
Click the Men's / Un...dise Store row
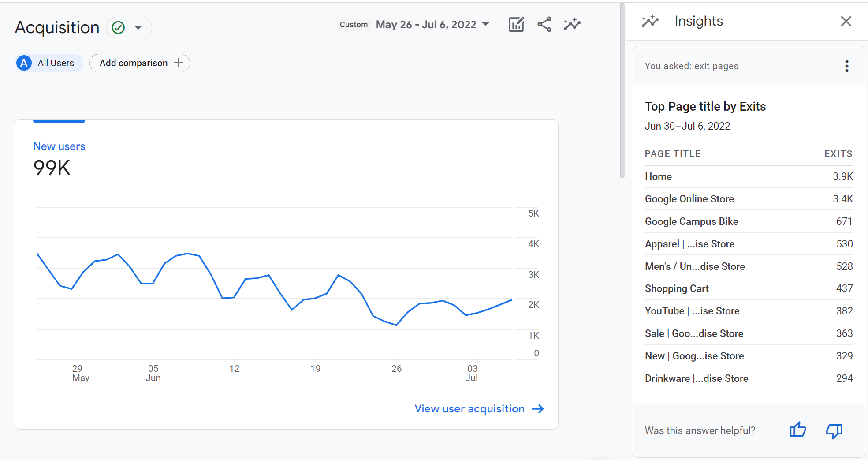coord(749,266)
